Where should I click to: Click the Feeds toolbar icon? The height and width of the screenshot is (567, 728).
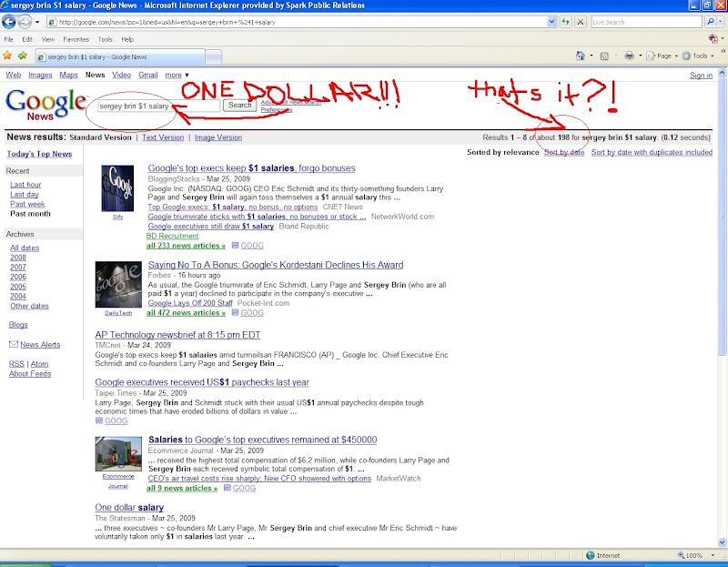coord(604,56)
